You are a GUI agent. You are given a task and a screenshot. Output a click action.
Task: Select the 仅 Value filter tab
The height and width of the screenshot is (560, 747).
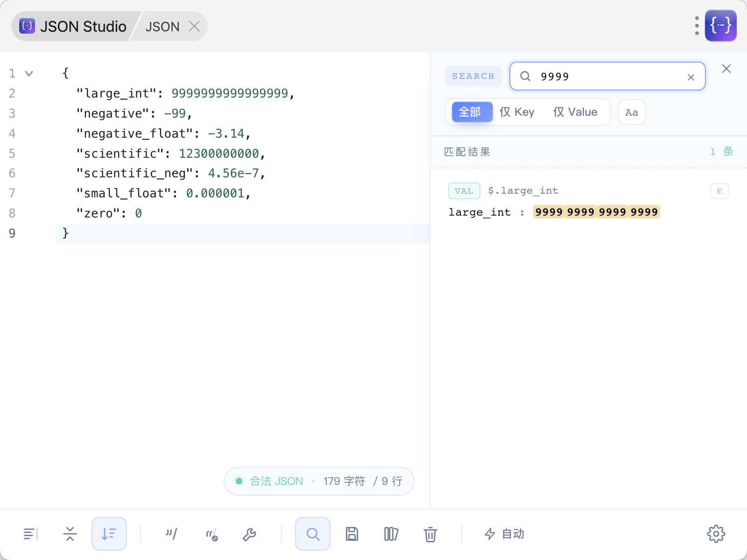575,112
